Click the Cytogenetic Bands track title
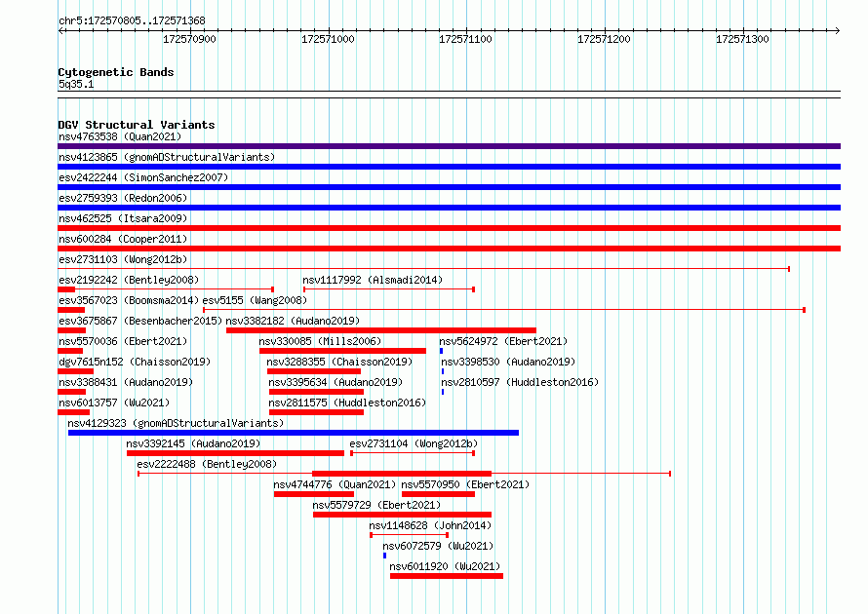Viewport: 868px width, 614px height. tap(116, 72)
